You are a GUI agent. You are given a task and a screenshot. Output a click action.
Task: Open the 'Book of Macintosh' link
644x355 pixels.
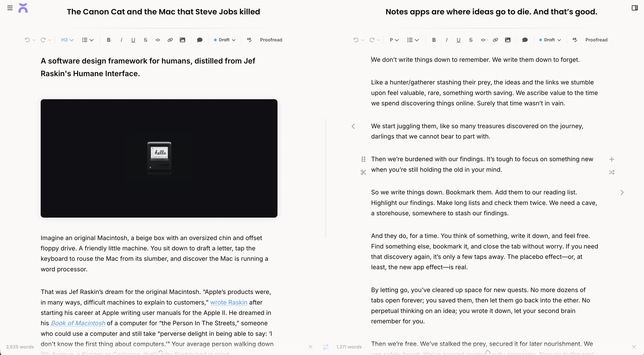pyautogui.click(x=78, y=323)
